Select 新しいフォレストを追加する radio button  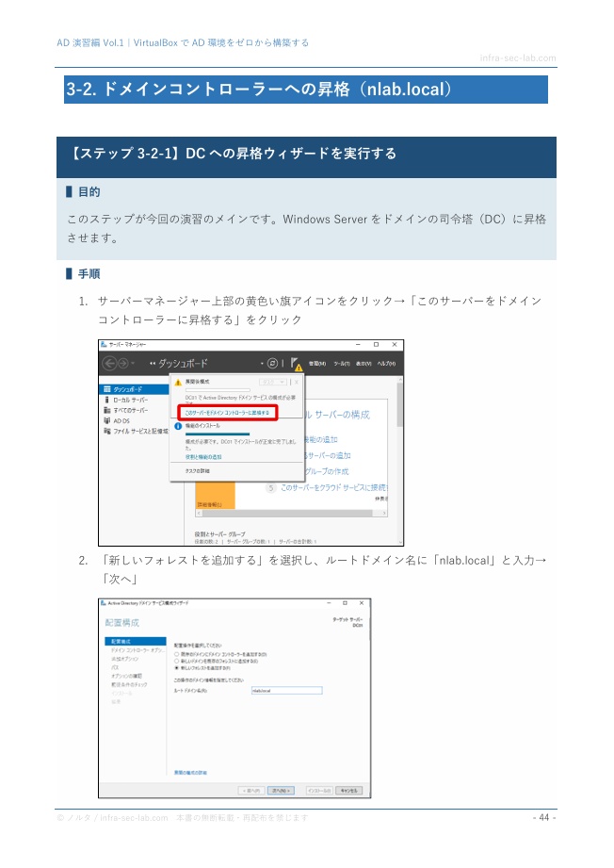coord(177,668)
